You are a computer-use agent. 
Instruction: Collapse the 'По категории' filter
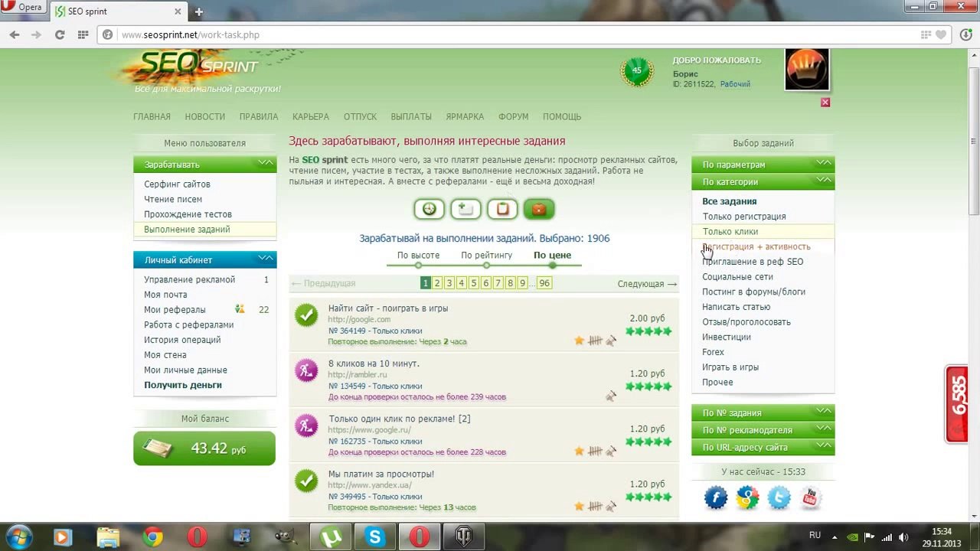[x=763, y=181]
